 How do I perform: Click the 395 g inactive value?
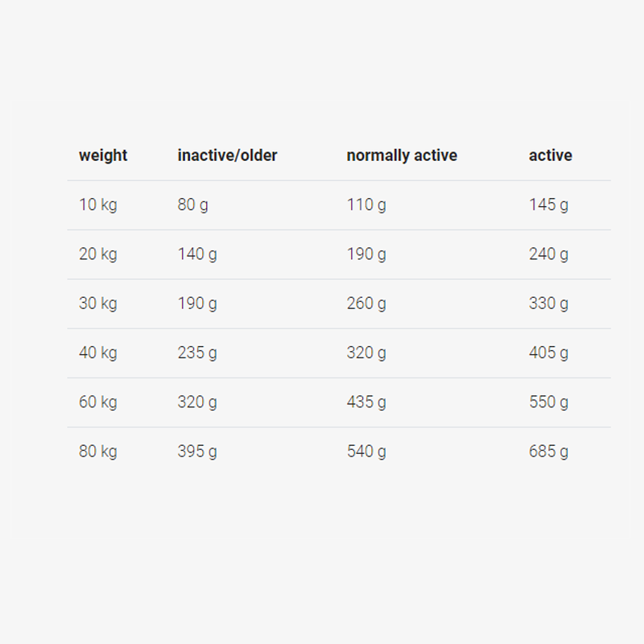click(197, 452)
